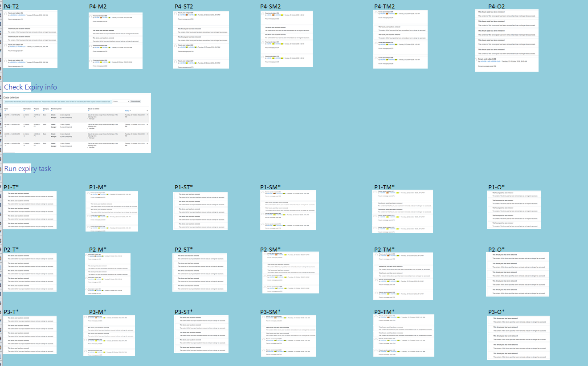Select the forum screenshot under P3-ST*
The image size is (588, 366).
click(201, 334)
